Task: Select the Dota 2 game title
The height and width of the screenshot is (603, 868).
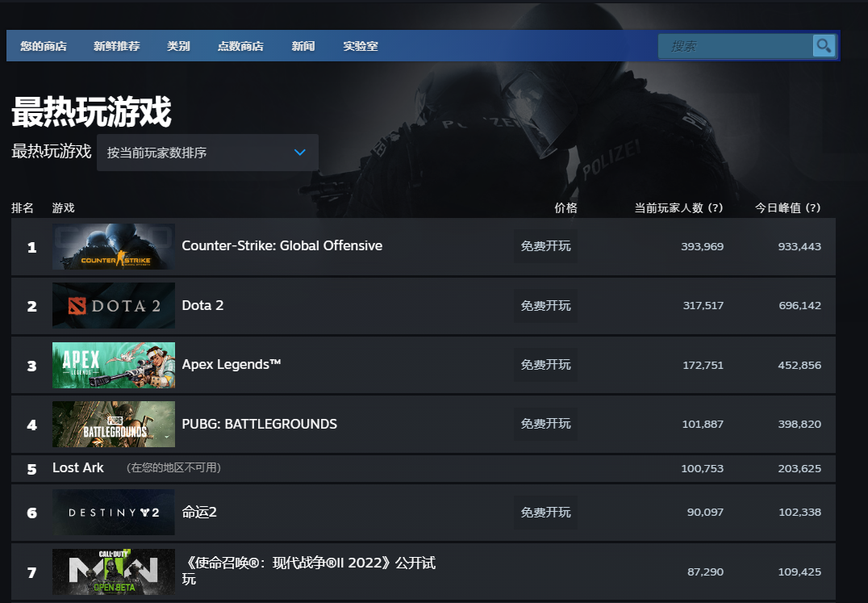Action: (x=202, y=306)
